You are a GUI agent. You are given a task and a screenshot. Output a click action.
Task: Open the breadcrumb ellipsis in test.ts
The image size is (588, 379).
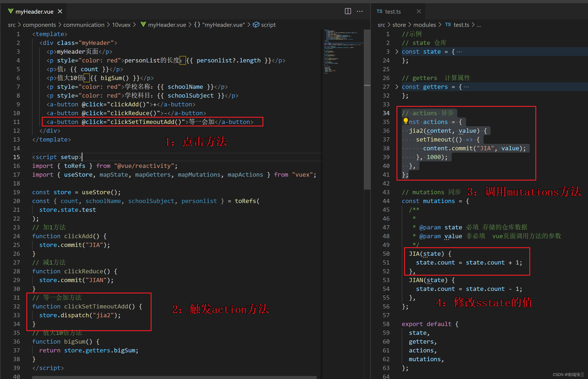[x=479, y=25]
